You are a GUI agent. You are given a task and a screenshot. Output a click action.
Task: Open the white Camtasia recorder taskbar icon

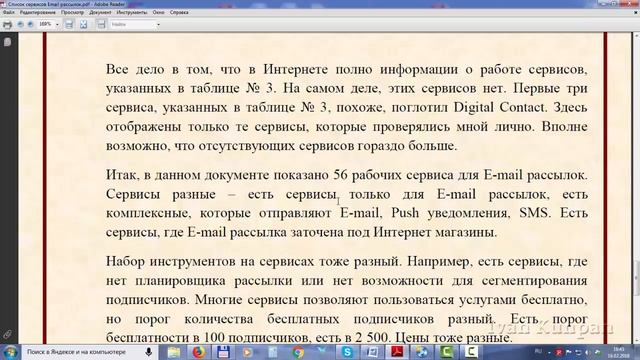[471, 352]
